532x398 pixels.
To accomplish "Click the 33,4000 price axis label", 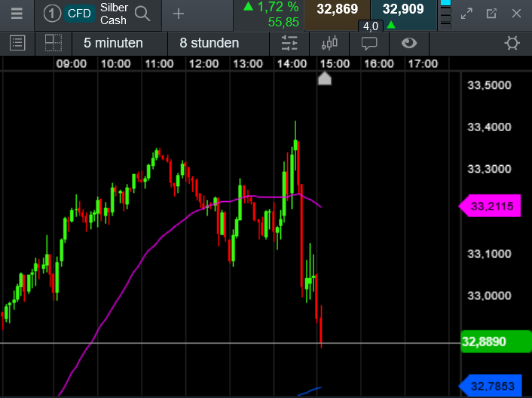I will click(489, 127).
